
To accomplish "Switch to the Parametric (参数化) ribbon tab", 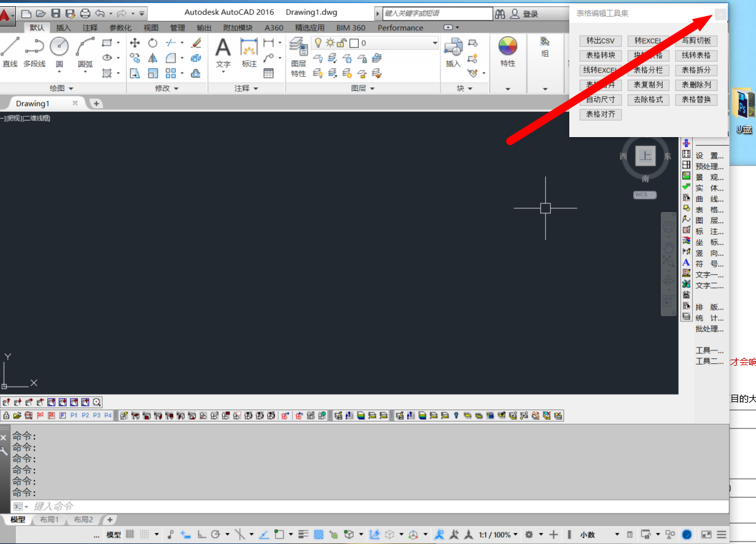I will coord(120,28).
